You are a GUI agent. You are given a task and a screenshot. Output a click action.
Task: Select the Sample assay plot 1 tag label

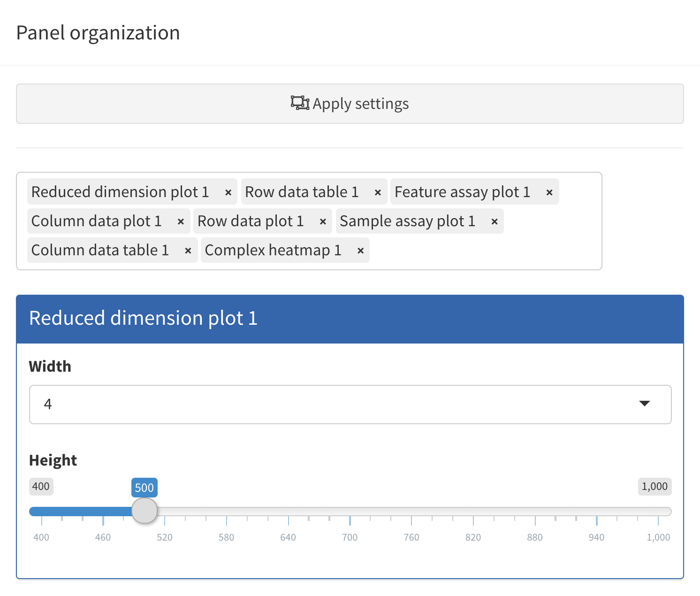pyautogui.click(x=407, y=222)
